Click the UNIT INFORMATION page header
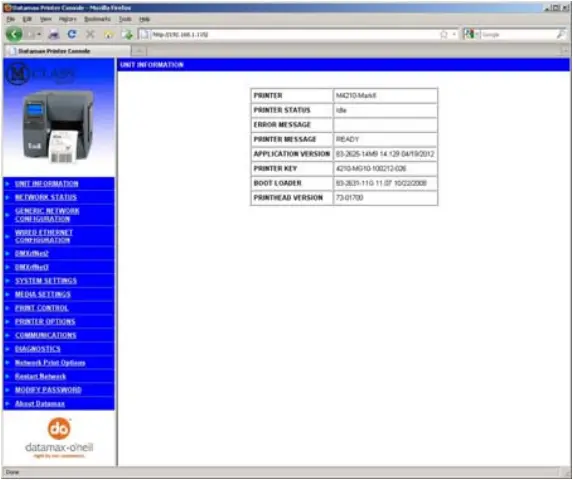 tap(152, 65)
